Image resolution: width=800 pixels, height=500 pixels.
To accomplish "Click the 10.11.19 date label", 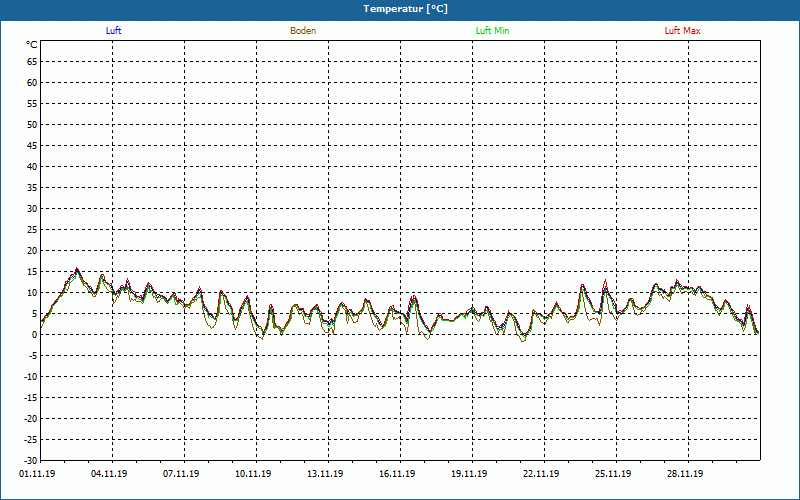I will click(253, 474).
